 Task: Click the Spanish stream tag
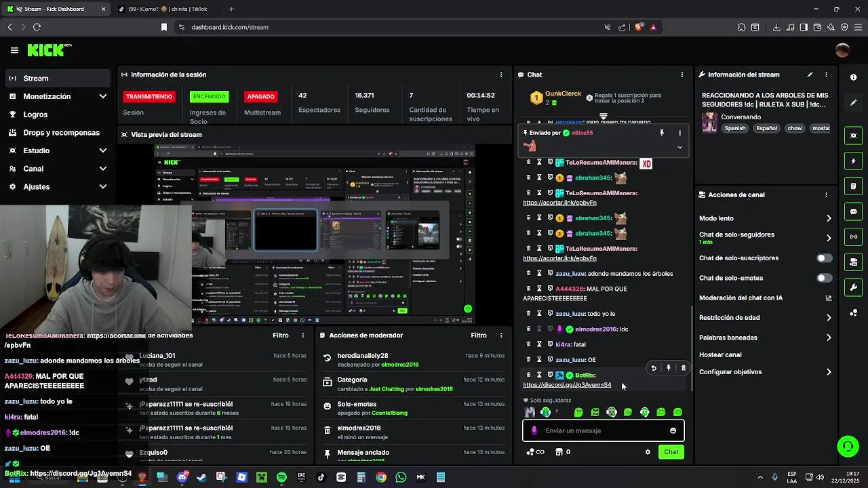[735, 128]
